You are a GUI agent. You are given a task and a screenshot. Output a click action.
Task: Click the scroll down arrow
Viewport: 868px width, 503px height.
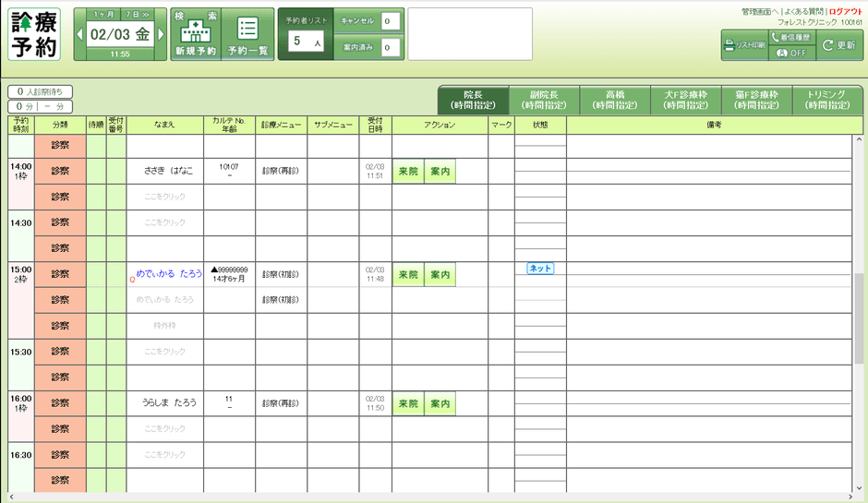pos(859,487)
